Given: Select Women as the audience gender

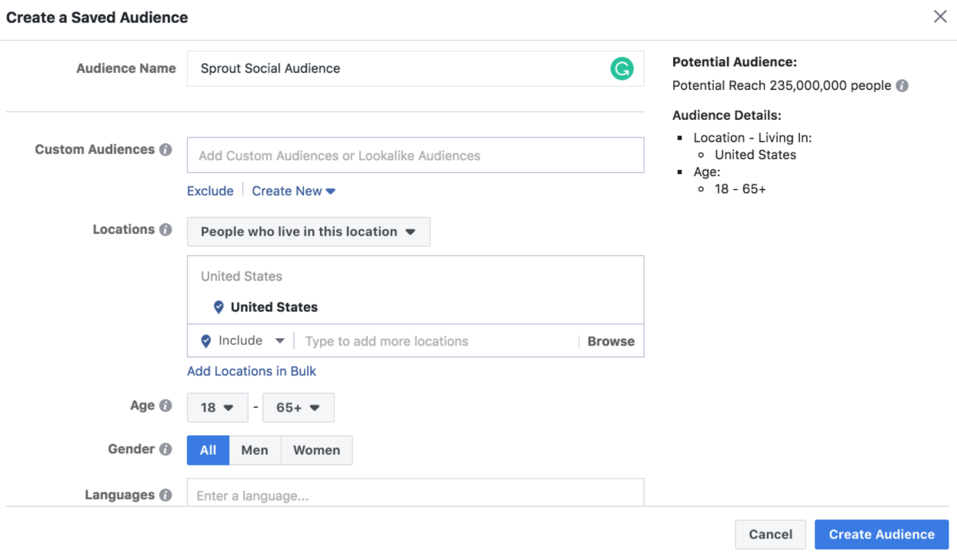Looking at the screenshot, I should tap(316, 450).
